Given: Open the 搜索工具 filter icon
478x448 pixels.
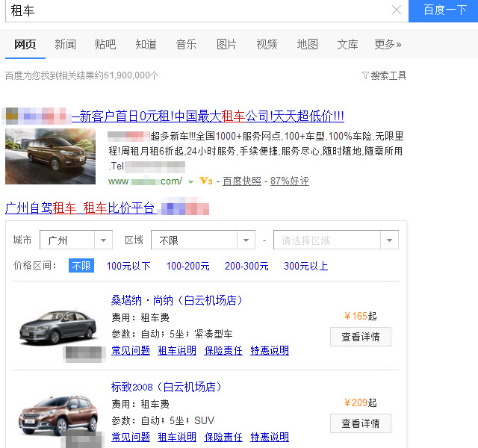Looking at the screenshot, I should (x=365, y=75).
